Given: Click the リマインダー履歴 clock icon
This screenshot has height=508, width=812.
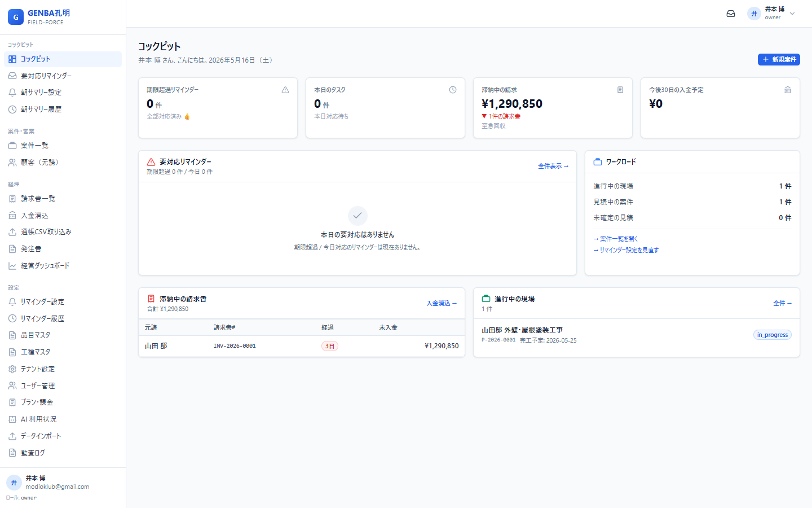Looking at the screenshot, I should click(12, 319).
